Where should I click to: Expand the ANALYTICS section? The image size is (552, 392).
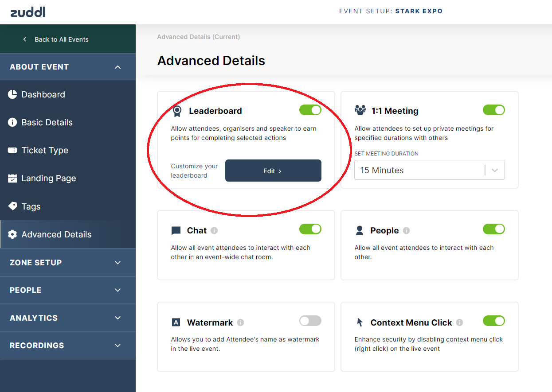pyautogui.click(x=68, y=318)
